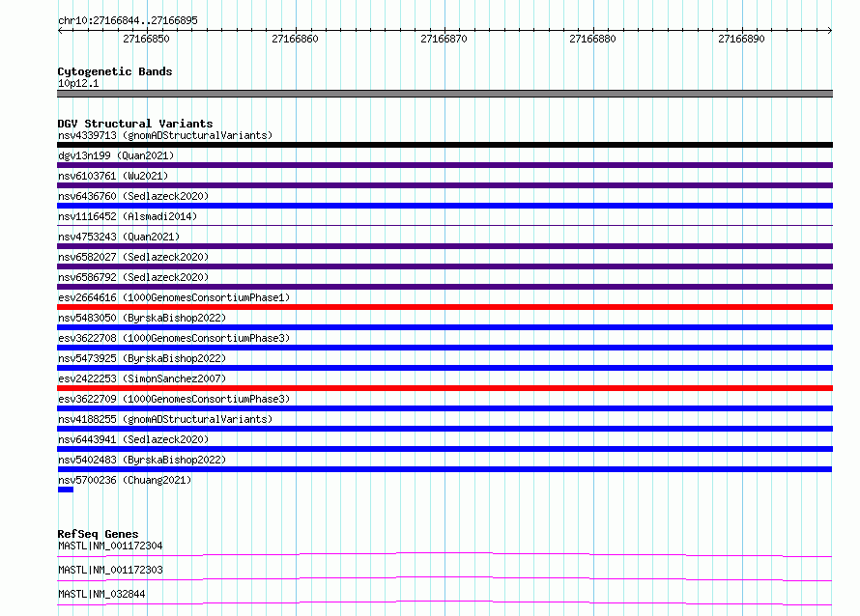Click ruler tick label 27166880
The image size is (860, 616).
point(593,39)
